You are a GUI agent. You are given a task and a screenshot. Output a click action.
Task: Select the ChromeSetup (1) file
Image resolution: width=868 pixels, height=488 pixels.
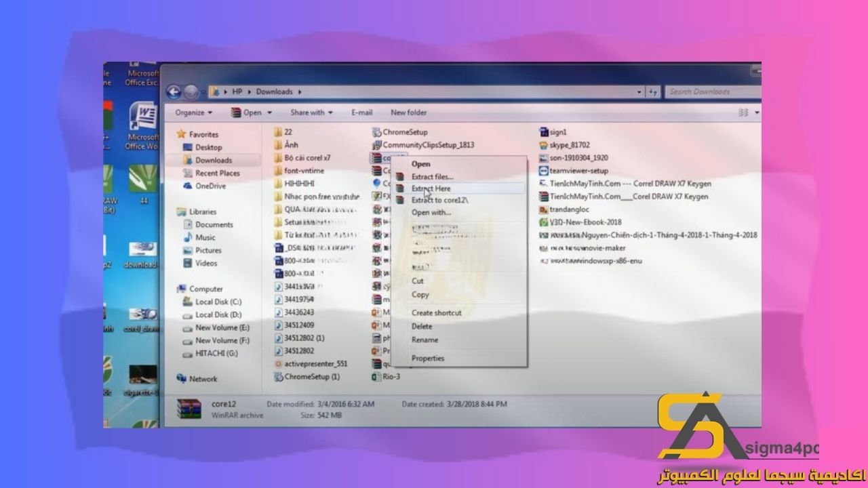tap(307, 377)
